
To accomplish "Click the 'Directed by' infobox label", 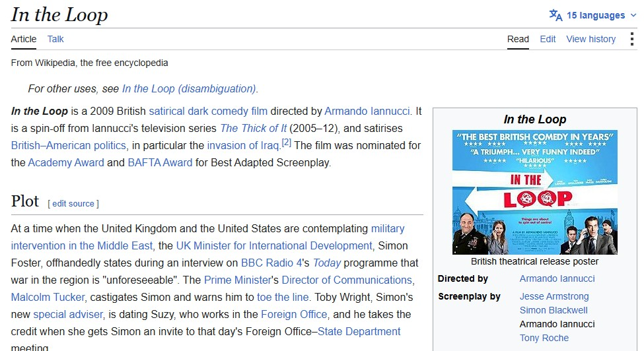I will (463, 279).
